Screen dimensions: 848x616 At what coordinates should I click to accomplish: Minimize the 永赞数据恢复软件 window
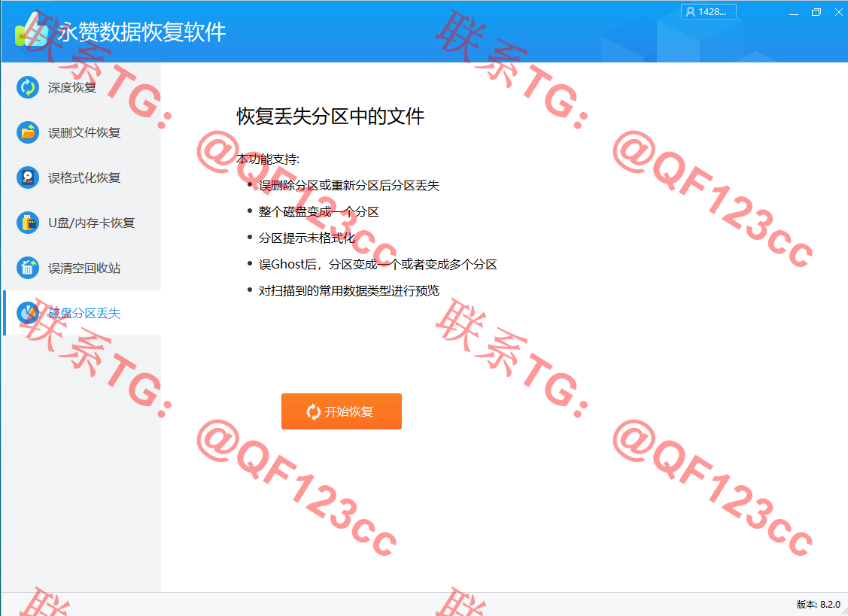794,13
